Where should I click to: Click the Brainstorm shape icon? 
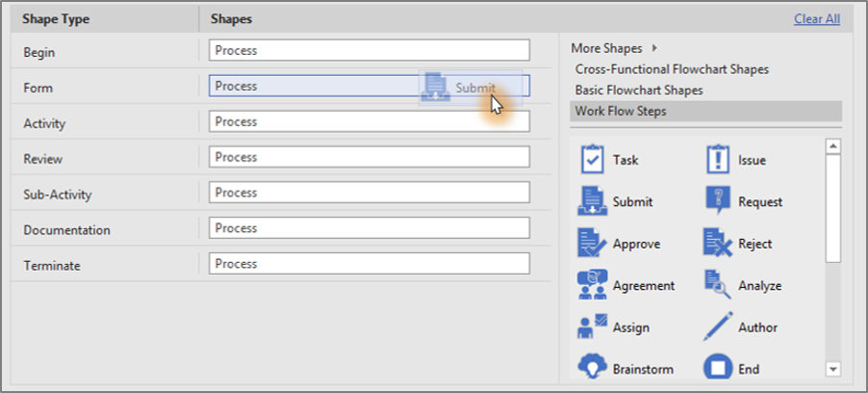point(592,368)
